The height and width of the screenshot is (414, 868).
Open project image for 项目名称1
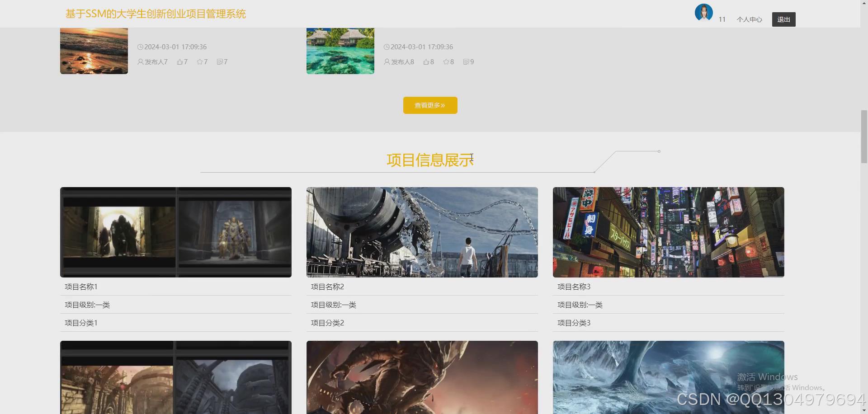click(x=176, y=232)
